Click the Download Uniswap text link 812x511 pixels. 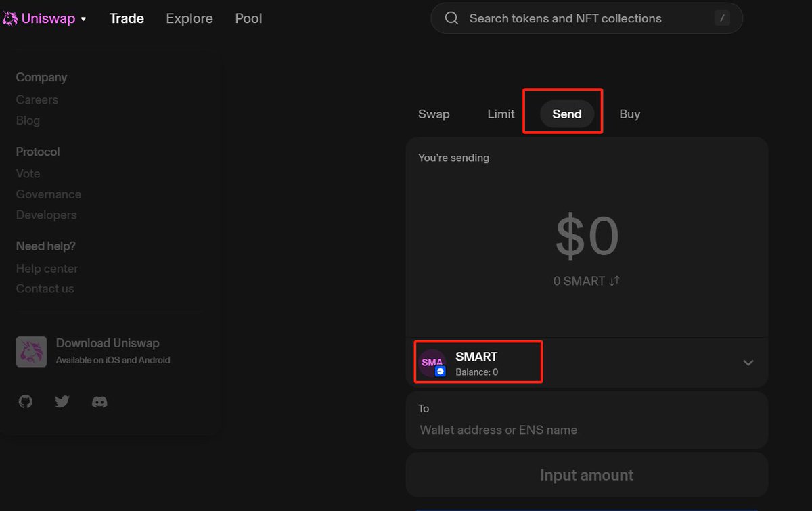108,343
